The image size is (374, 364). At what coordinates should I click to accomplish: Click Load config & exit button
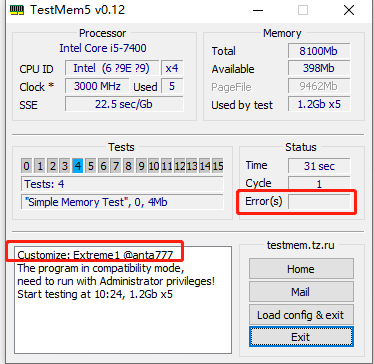pyautogui.click(x=301, y=315)
